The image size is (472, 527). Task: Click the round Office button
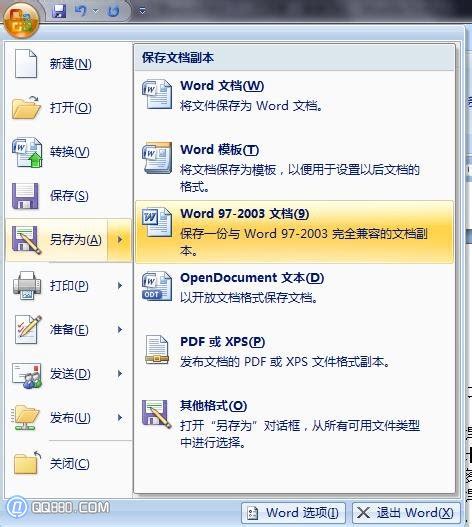22,21
